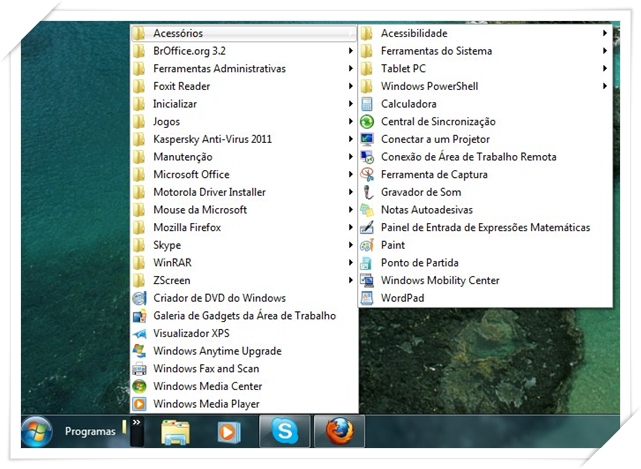Click the Conectar a um Projetor text
The width and height of the screenshot is (641, 469).
[x=435, y=139]
